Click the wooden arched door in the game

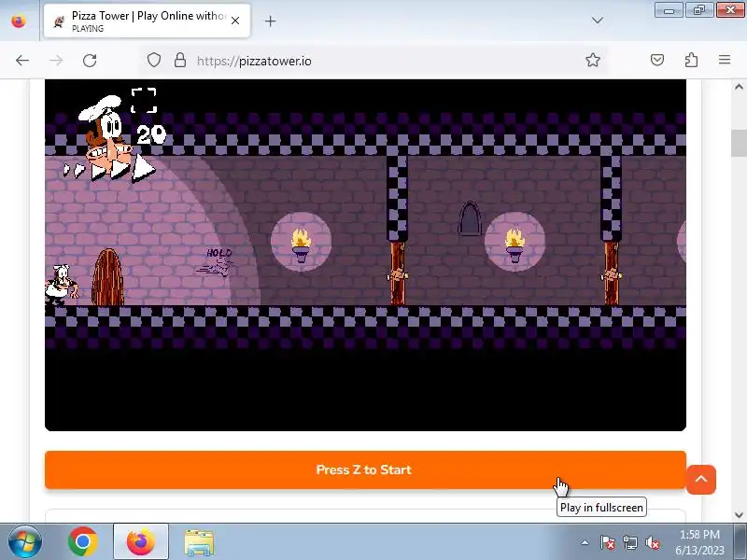(x=107, y=277)
